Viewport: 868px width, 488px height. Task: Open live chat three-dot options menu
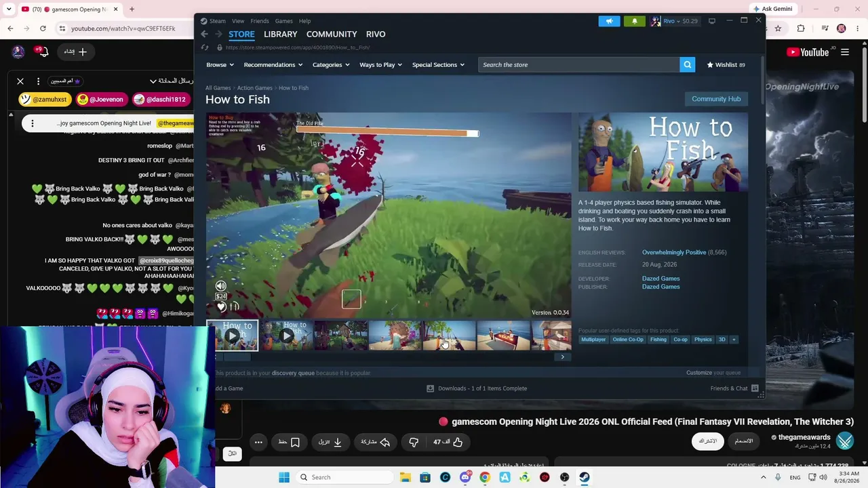[x=39, y=81]
